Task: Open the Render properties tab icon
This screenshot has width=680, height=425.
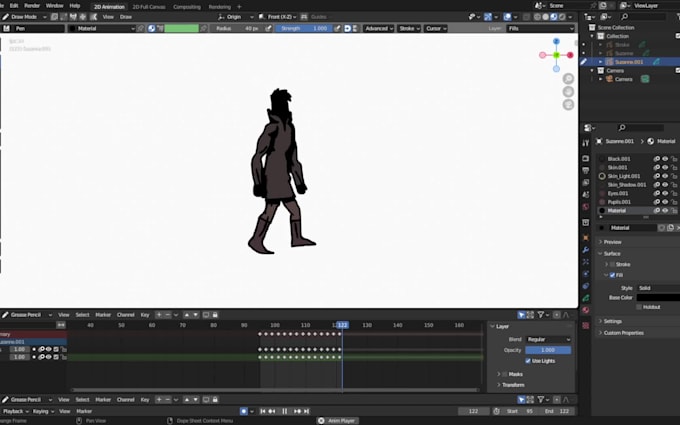Action: click(x=585, y=158)
